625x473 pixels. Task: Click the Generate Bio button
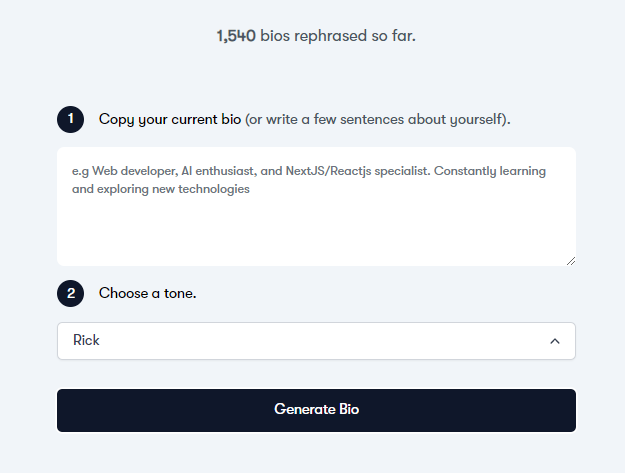pos(316,410)
